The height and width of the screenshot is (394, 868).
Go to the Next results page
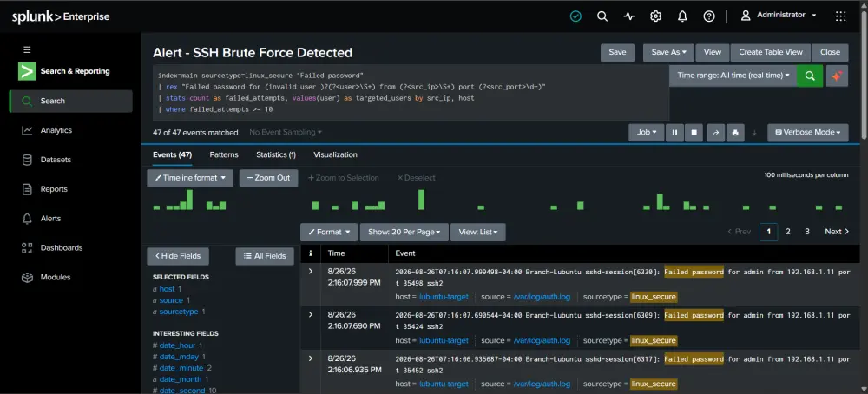(x=837, y=232)
